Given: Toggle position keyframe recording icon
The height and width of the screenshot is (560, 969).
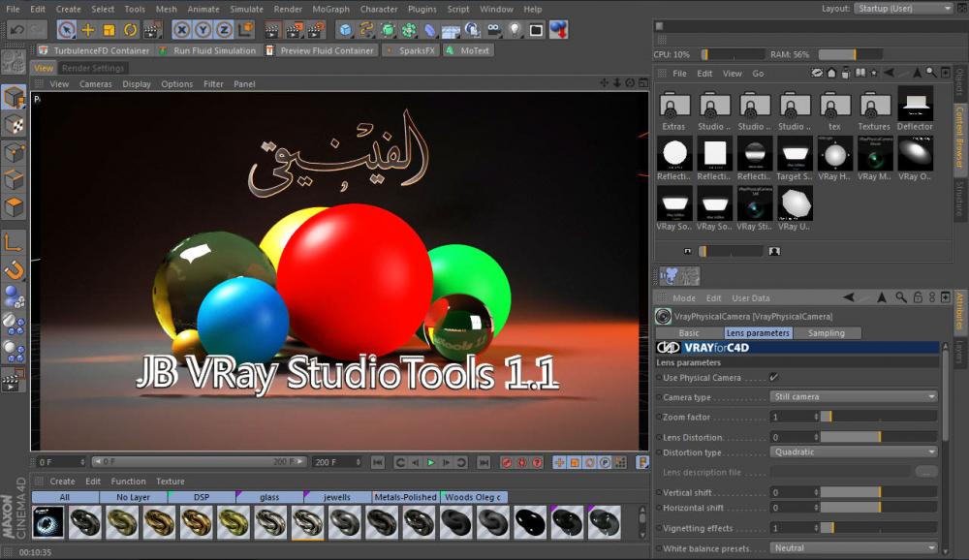Looking at the screenshot, I should pyautogui.click(x=559, y=462).
